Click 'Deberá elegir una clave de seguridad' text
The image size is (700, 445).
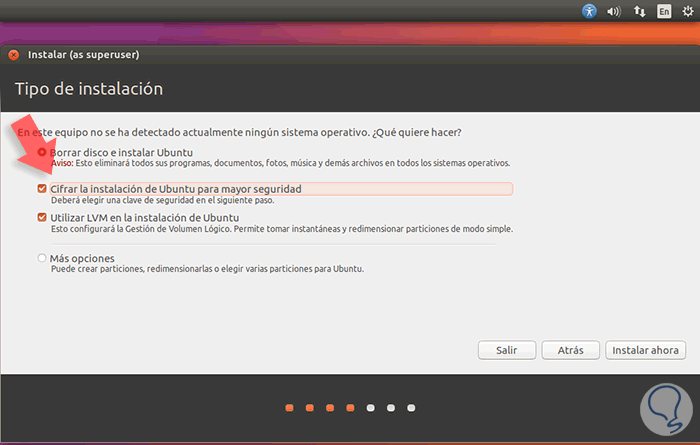[162, 200]
